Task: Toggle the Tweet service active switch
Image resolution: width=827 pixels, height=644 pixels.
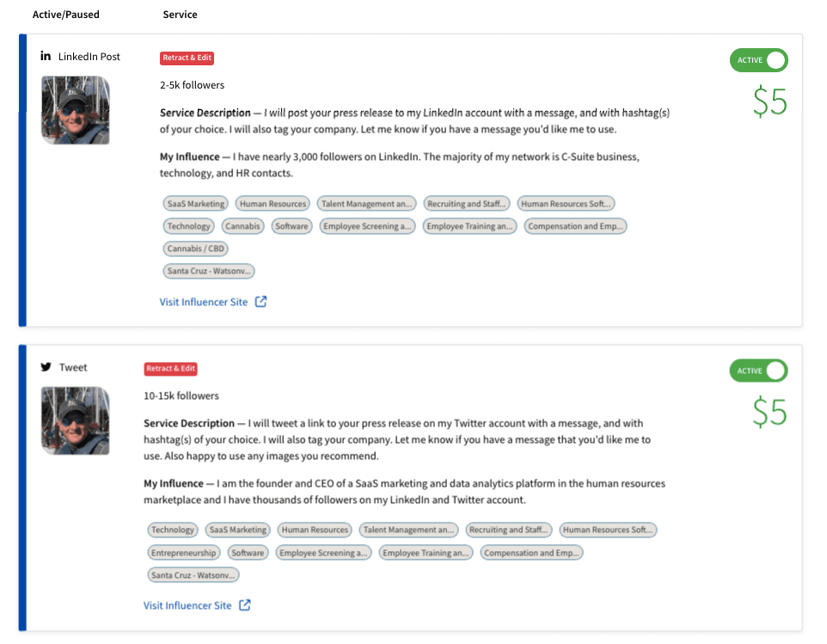Action: [759, 371]
